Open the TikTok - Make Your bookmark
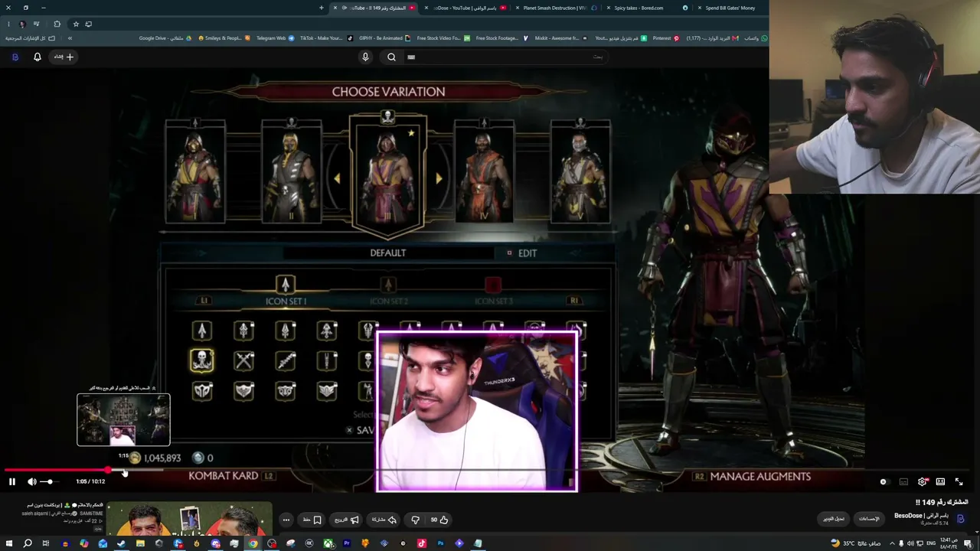The width and height of the screenshot is (980, 551). pos(325,38)
